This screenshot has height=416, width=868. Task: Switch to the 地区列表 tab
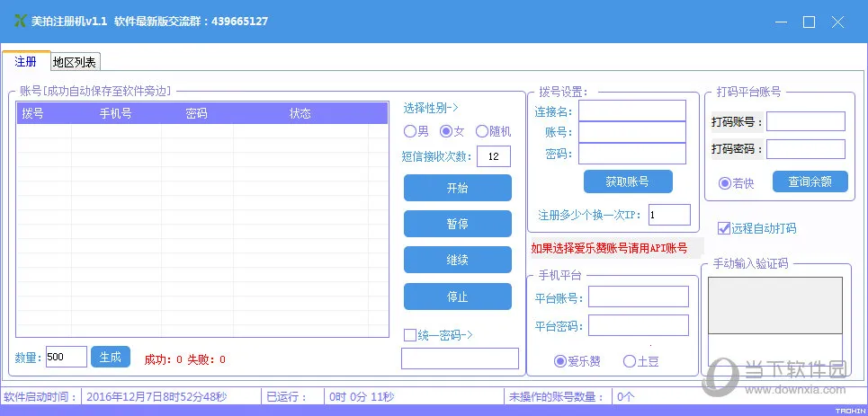pyautogui.click(x=75, y=62)
